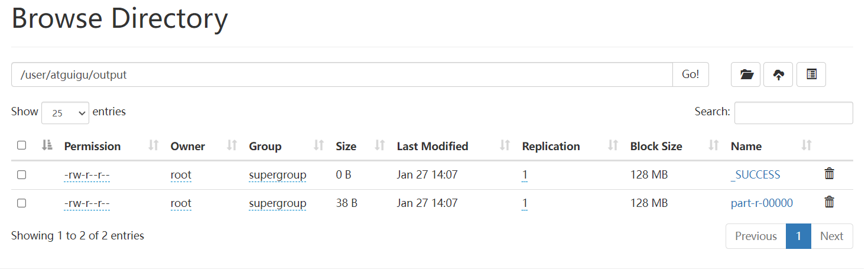
Task: Go to pagination page 1
Action: (x=798, y=236)
